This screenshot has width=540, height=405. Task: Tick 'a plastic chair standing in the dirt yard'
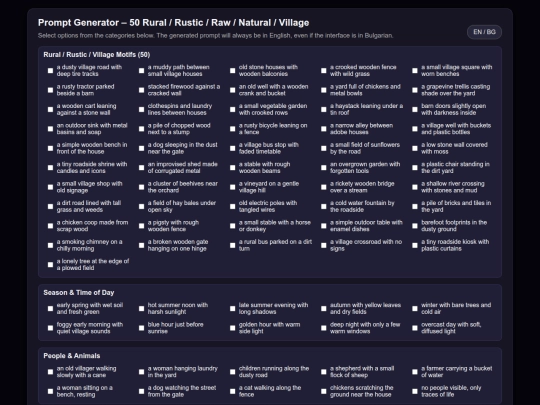point(415,168)
